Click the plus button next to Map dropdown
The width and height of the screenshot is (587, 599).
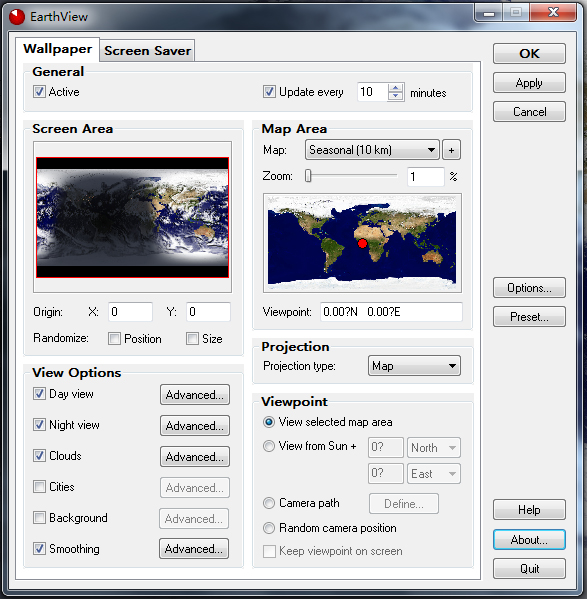click(x=451, y=150)
